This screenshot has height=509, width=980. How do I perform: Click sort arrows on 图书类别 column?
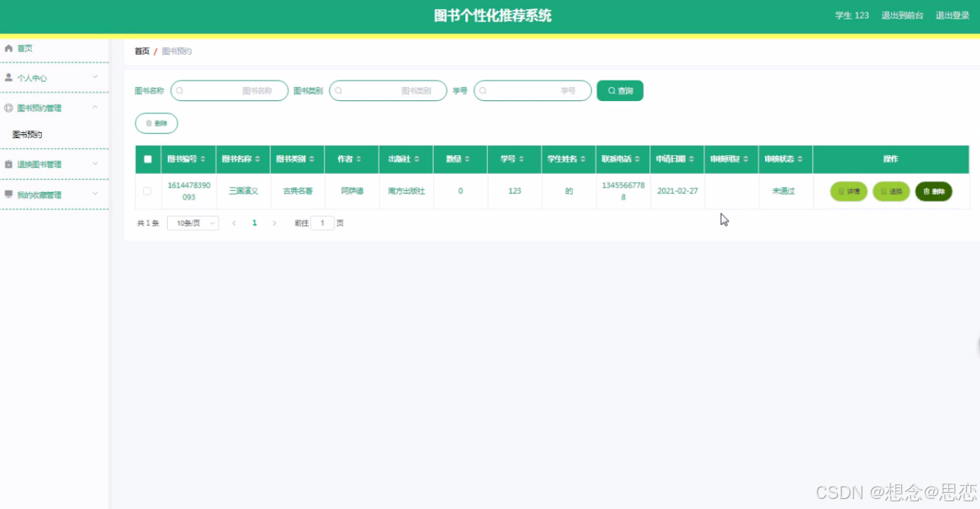[311, 159]
